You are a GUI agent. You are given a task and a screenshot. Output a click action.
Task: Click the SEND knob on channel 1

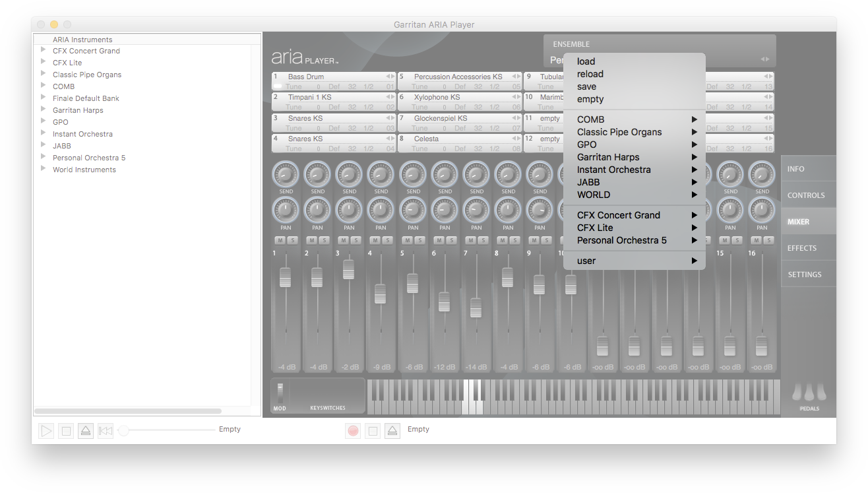point(286,174)
